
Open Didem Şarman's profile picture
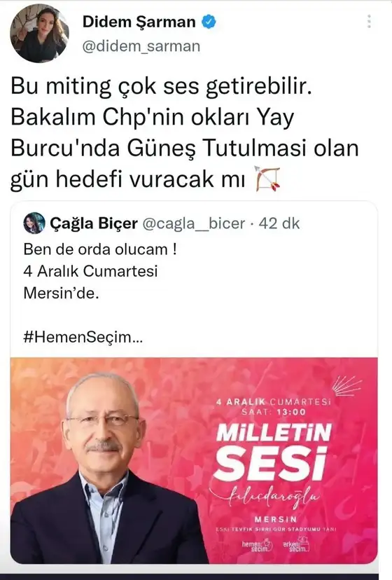coord(39,34)
